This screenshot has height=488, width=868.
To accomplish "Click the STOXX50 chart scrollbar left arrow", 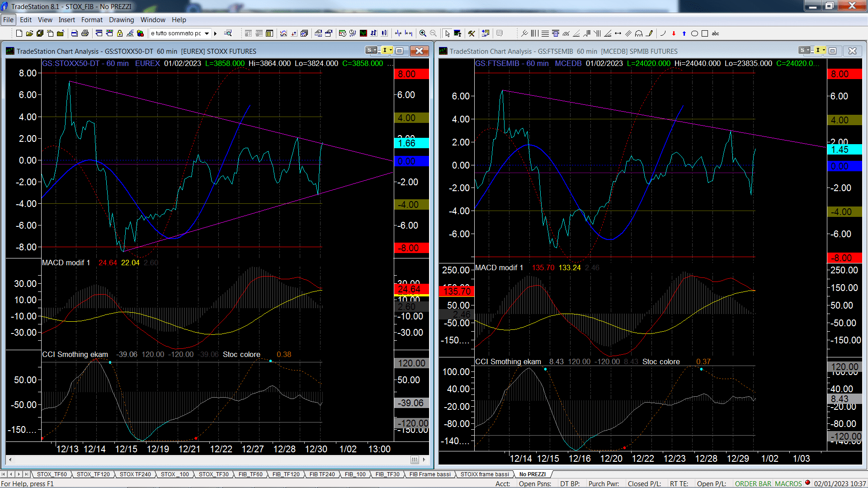I will [10, 460].
